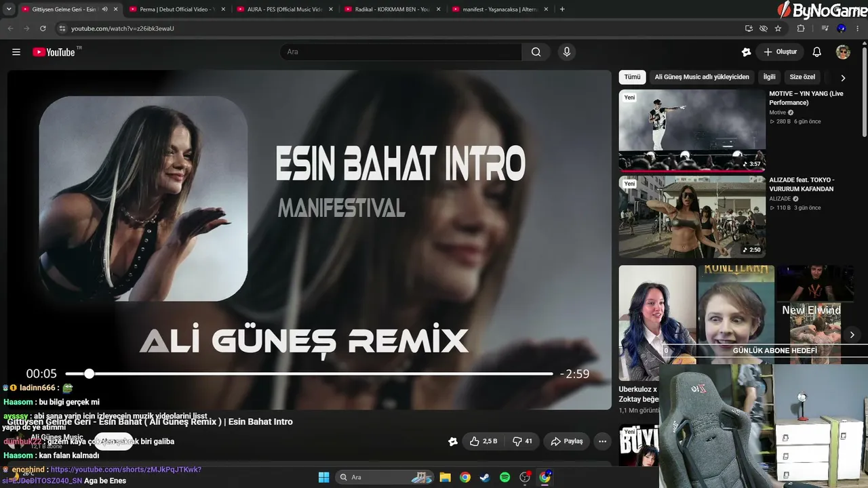Open the ALIZADE VURURUM KAFANDAN thumbnail
This screenshot has height=488, width=868.
click(x=692, y=217)
